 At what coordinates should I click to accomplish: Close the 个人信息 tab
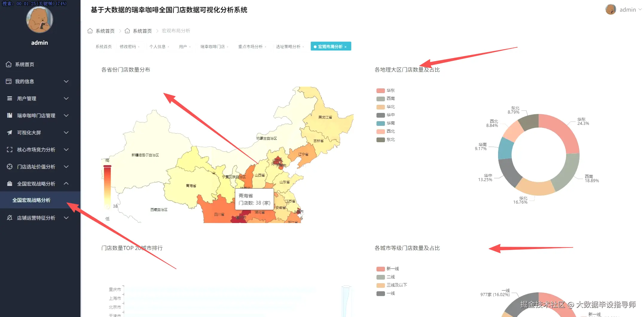pyautogui.click(x=168, y=47)
